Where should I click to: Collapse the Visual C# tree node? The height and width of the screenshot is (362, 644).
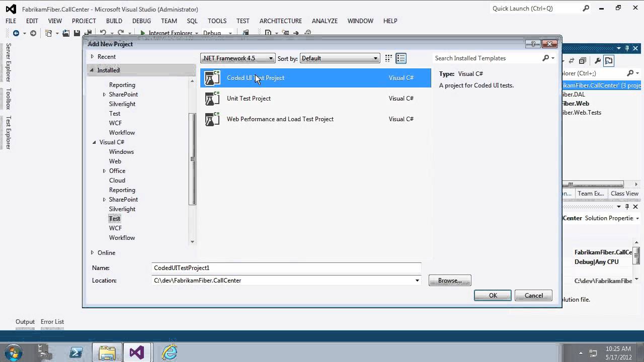94,142
